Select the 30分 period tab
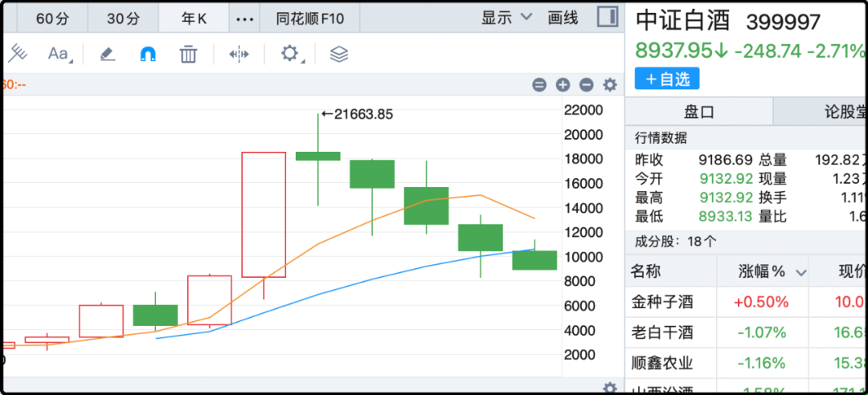 click(121, 18)
